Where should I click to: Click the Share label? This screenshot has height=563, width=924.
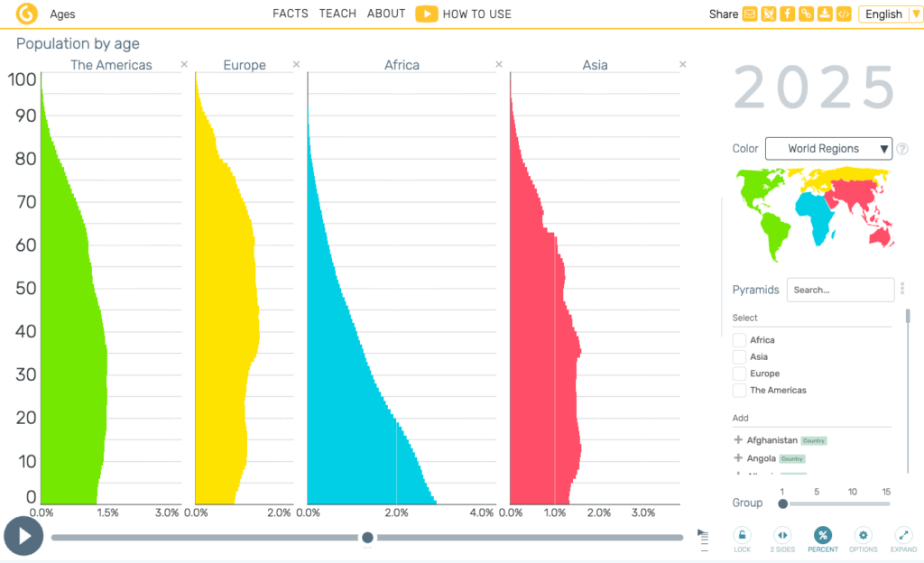point(724,14)
